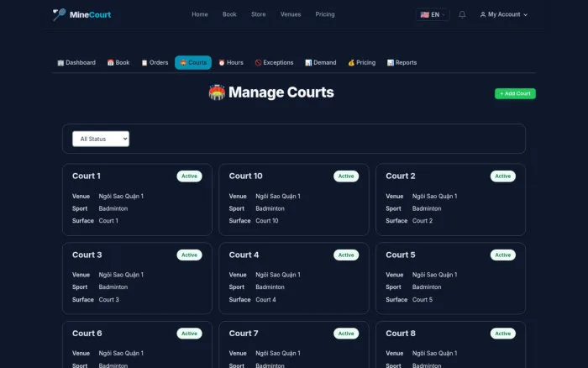Screen dimensions: 588x368
Task: Switch to the Orders tab
Action: pyautogui.click(x=155, y=63)
